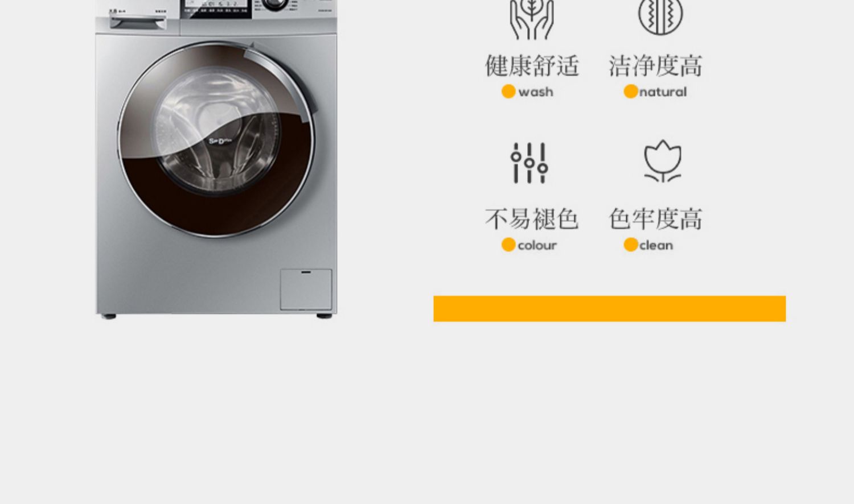The width and height of the screenshot is (854, 504).
Task: Click the washer's bottom filter access panel
Action: pos(306,290)
